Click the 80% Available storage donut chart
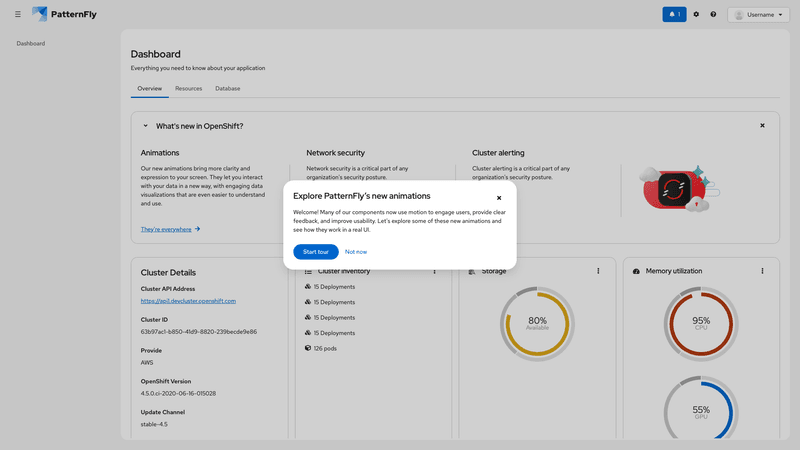 (537, 322)
